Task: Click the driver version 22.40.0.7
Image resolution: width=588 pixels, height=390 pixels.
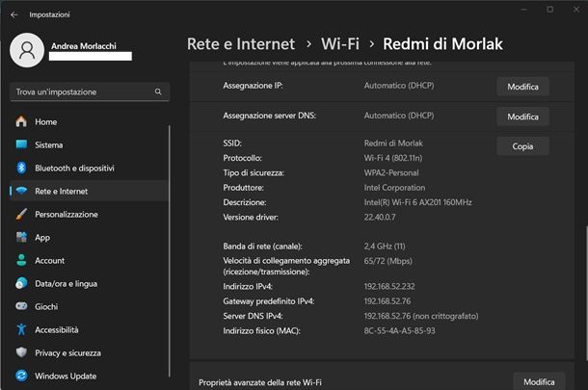Action: [380, 217]
